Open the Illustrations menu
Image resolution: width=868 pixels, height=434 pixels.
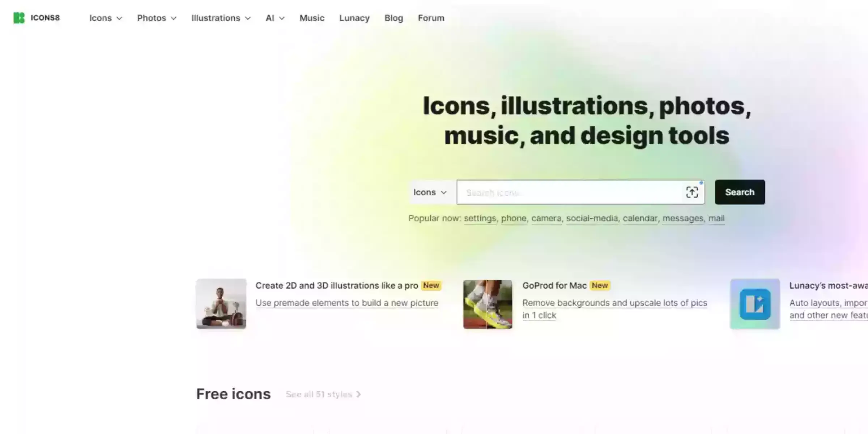220,18
